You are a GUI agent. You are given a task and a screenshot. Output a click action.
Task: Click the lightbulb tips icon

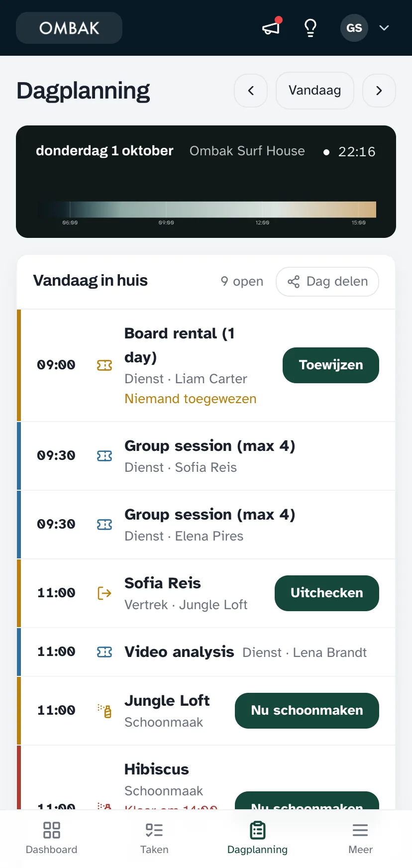[310, 28]
